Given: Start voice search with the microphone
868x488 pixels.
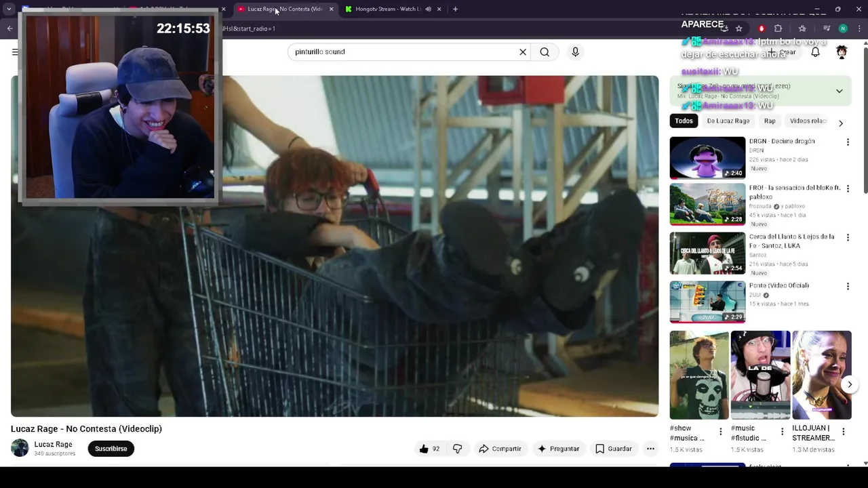Looking at the screenshot, I should (575, 52).
